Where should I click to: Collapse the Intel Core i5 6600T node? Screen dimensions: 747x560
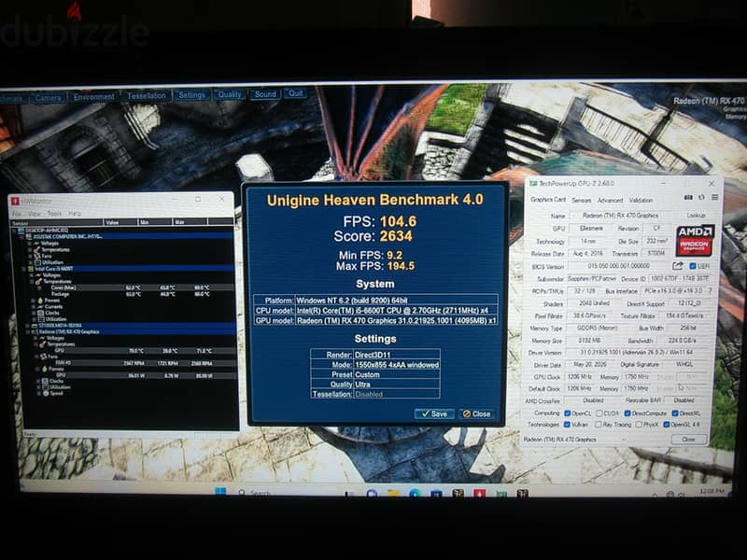tap(25, 269)
